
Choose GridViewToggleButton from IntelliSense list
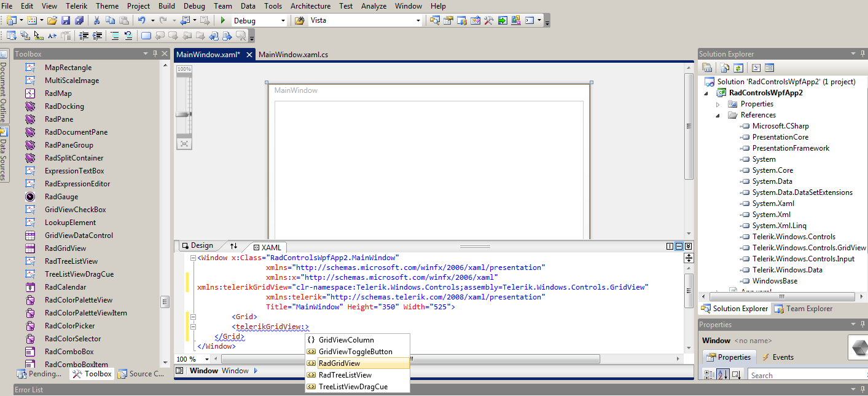point(358,352)
